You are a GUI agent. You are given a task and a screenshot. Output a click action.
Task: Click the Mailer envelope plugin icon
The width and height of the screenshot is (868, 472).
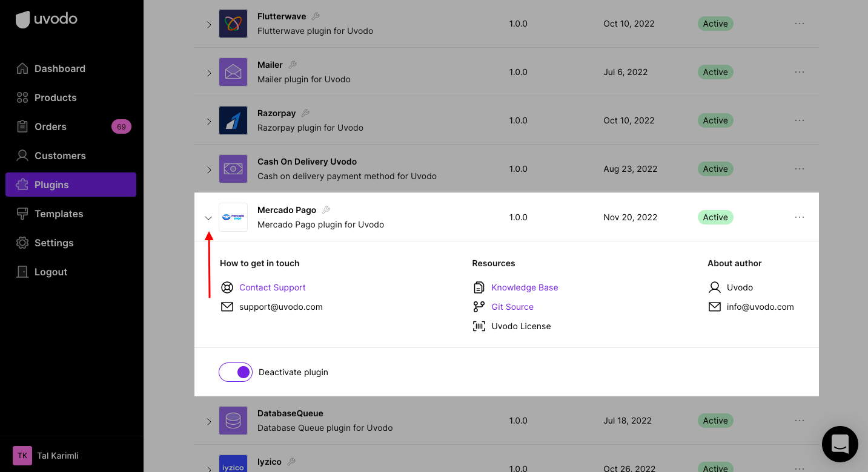(x=233, y=72)
